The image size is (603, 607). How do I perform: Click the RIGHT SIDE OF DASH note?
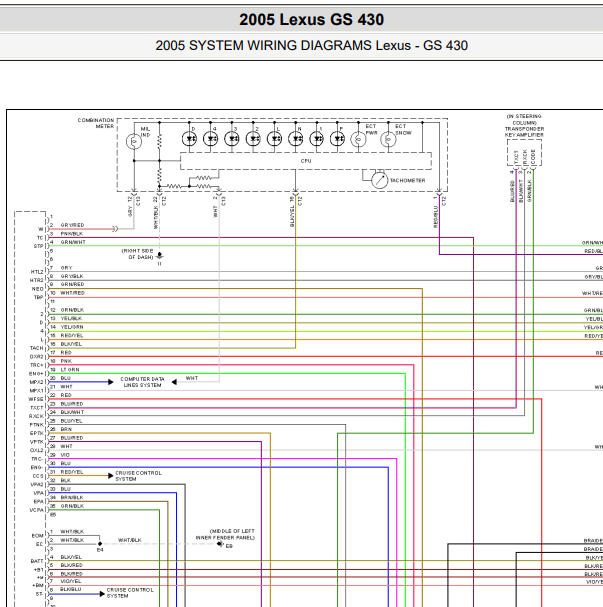(x=138, y=254)
